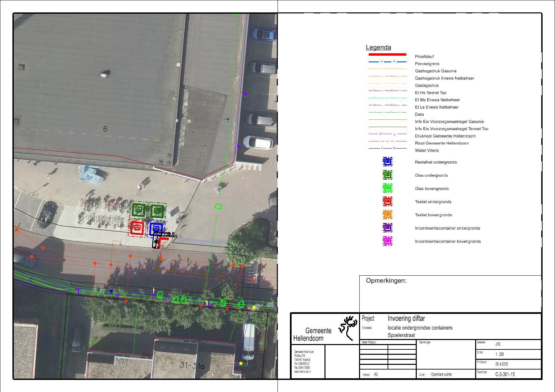Click the left dark green glass container on map
The width and height of the screenshot is (555, 392).
(x=138, y=210)
